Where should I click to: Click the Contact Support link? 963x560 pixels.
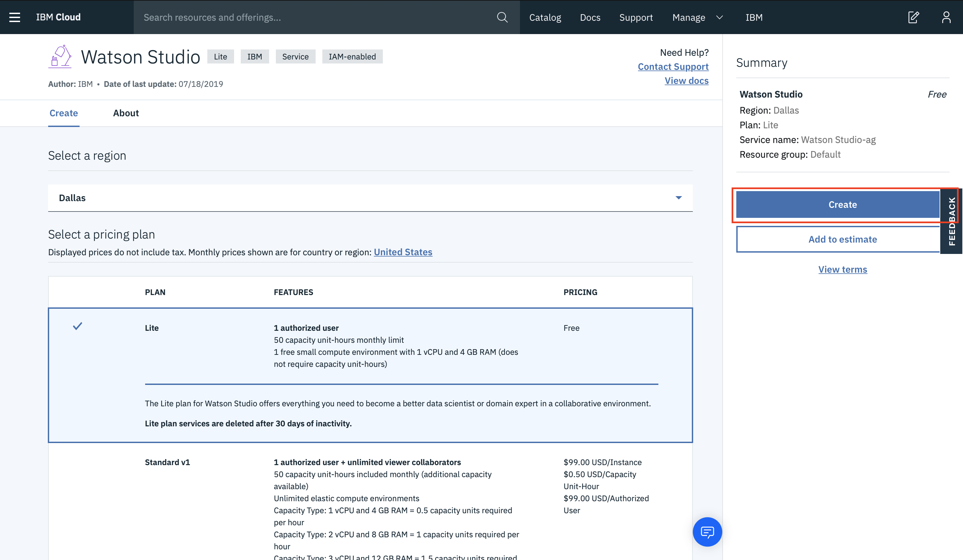[673, 66]
